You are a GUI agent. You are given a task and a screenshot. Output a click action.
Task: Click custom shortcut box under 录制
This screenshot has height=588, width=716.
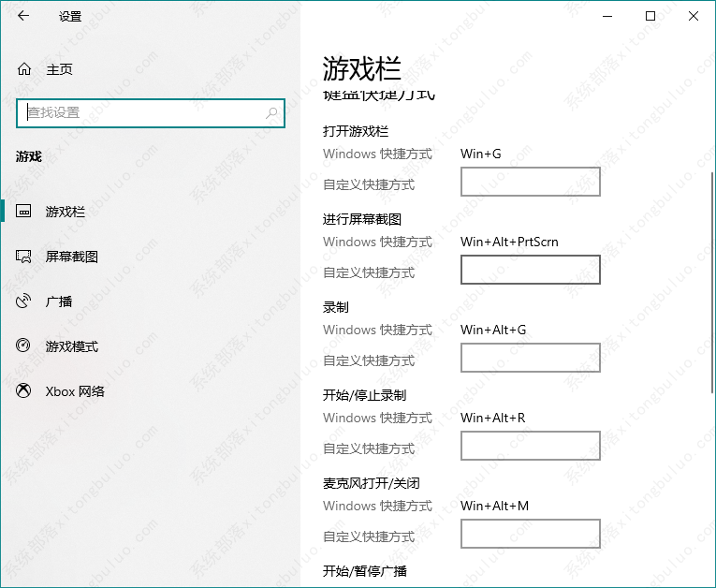click(x=530, y=359)
